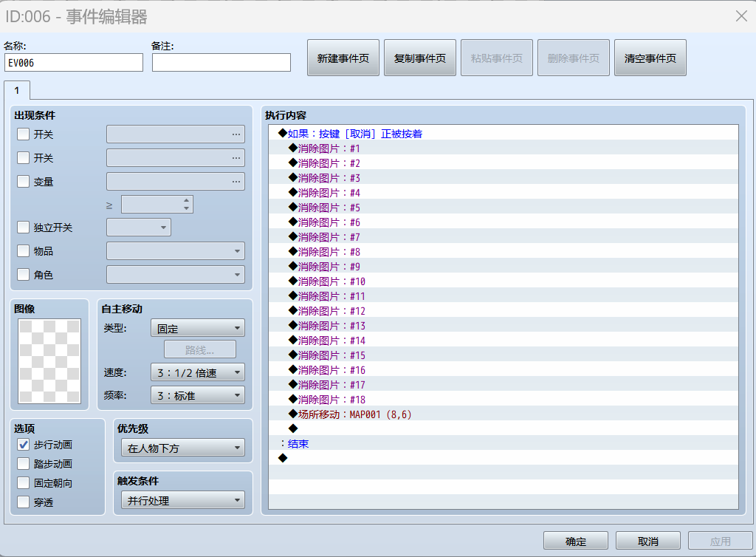Select the 消除图片：#5 command
The width and height of the screenshot is (756, 557).
504,208
